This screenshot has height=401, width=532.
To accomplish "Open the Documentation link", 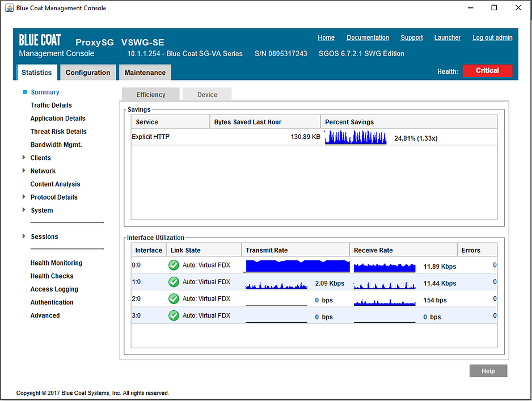I will pos(368,37).
